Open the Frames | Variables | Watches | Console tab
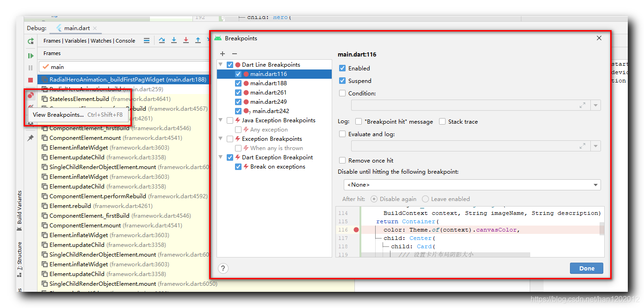This screenshot has width=644, height=308. [89, 41]
